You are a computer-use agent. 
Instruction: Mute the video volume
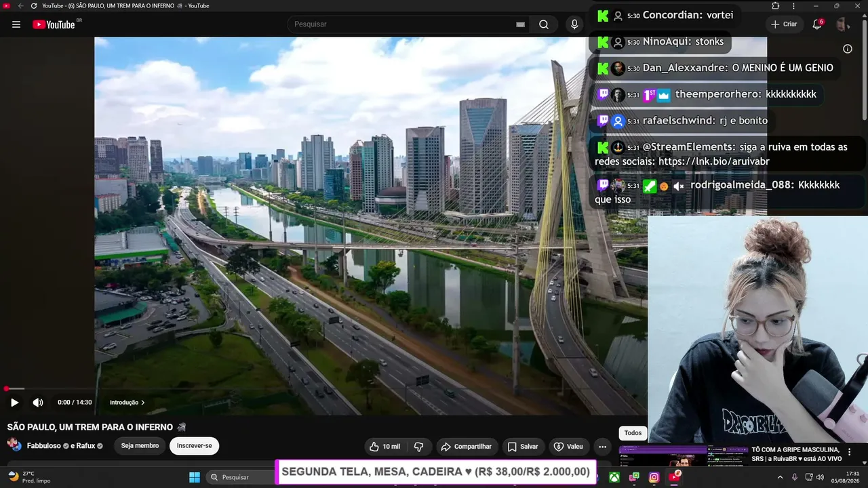point(38,403)
